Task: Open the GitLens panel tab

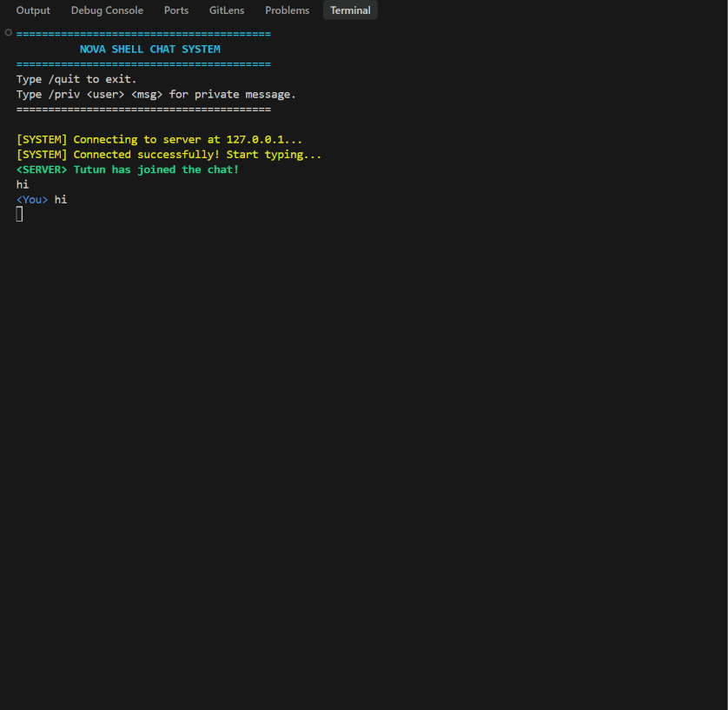Action: pyautogui.click(x=227, y=10)
